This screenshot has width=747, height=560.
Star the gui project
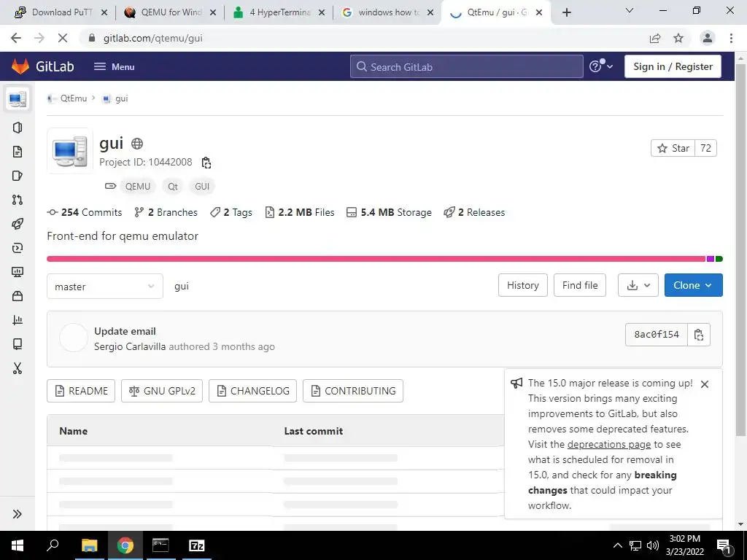(x=673, y=148)
